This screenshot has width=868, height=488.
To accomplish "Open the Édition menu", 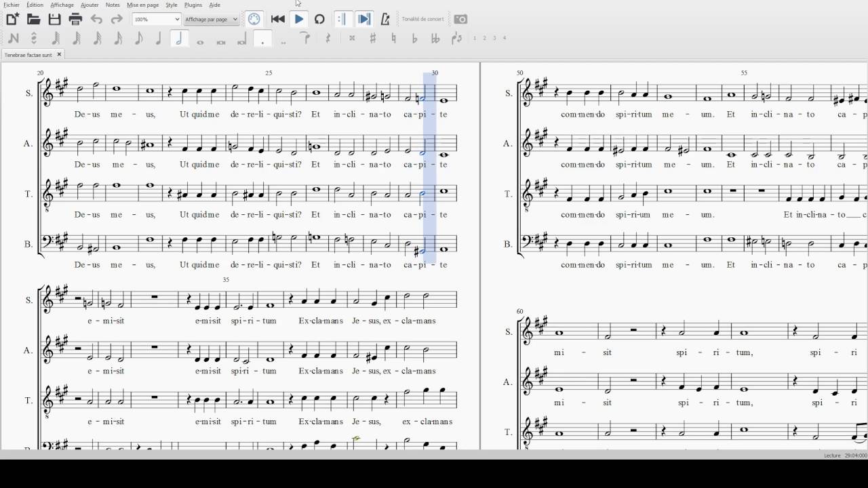I will tap(35, 5).
